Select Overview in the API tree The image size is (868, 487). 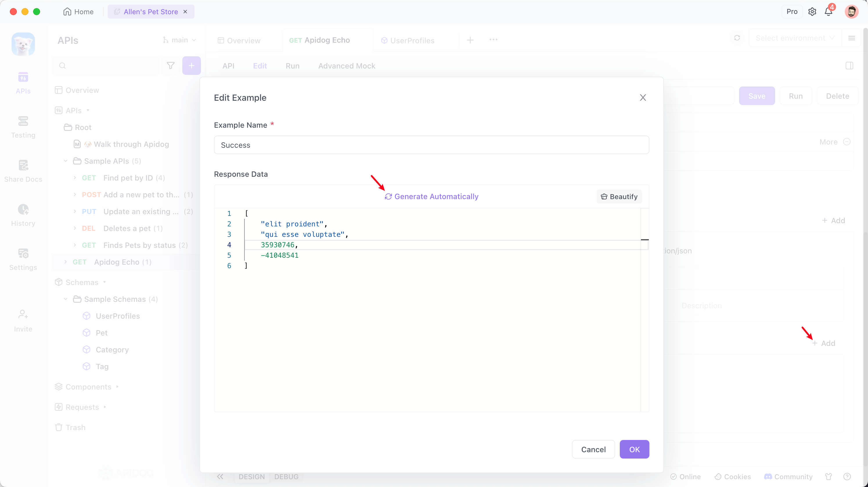coord(77,90)
